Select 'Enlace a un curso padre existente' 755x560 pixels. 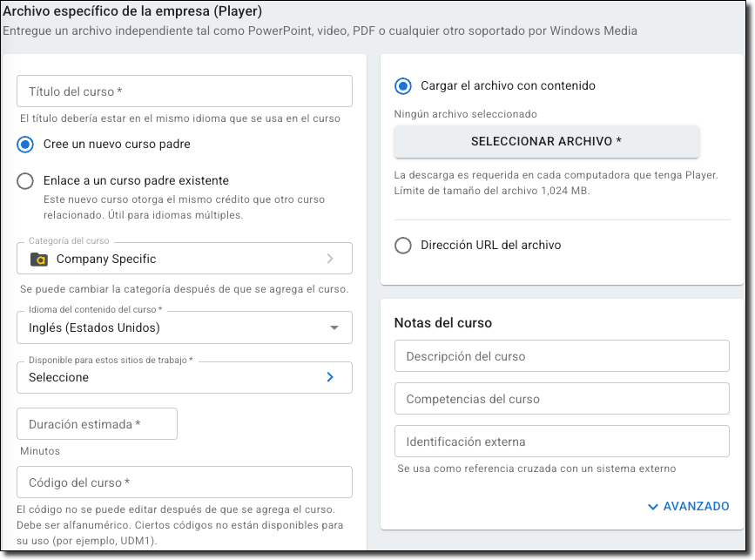(26, 181)
